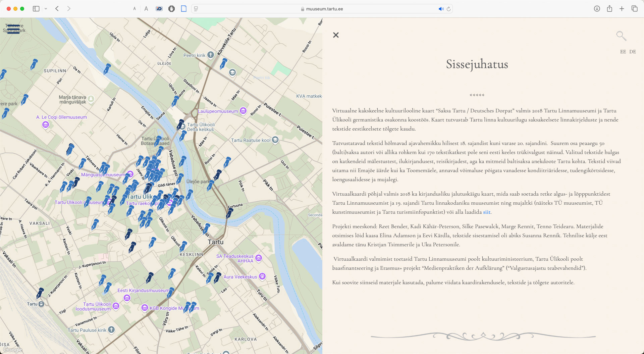
Task: Click the KVA matkekeskus map label
Action: click(309, 96)
